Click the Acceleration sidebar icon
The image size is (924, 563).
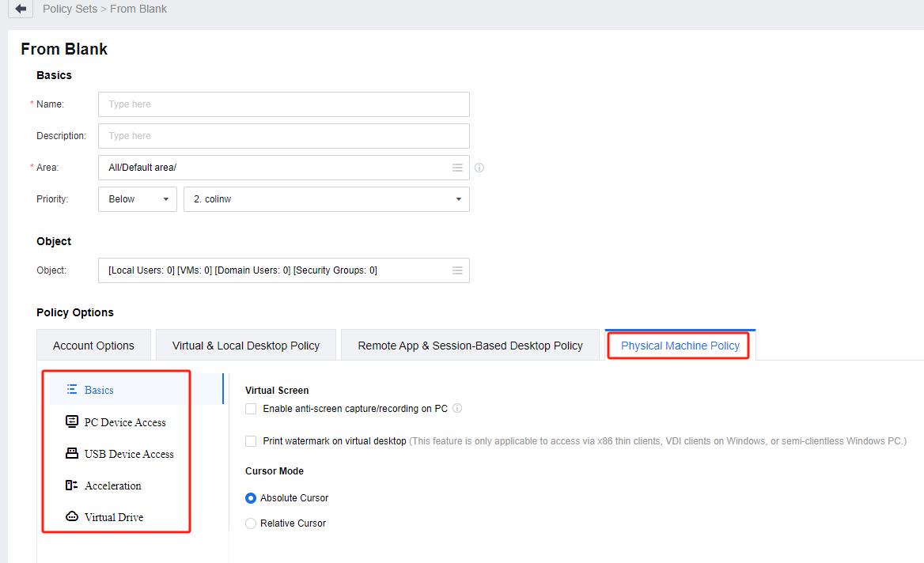click(x=72, y=486)
